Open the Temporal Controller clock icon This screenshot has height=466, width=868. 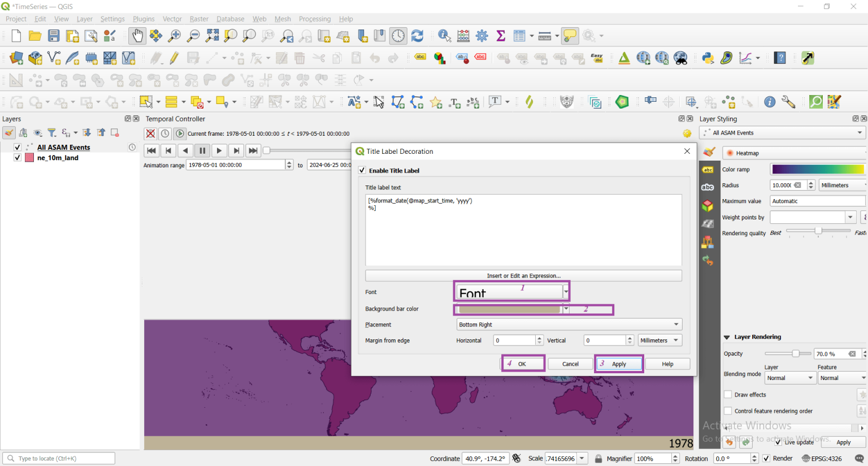(398, 35)
